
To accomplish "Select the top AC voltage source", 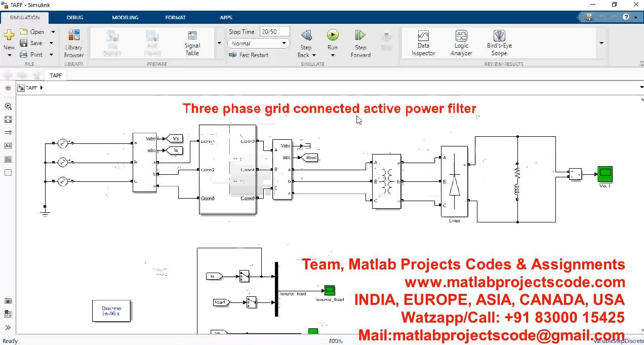I will pos(63,143).
